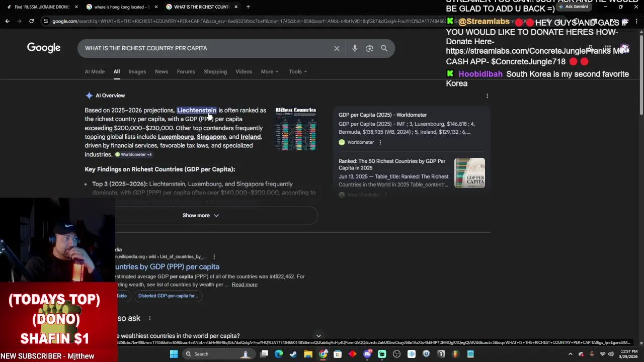Click the GDP Per Capita article thumbnail
The image size is (644, 362).
[x=469, y=173]
